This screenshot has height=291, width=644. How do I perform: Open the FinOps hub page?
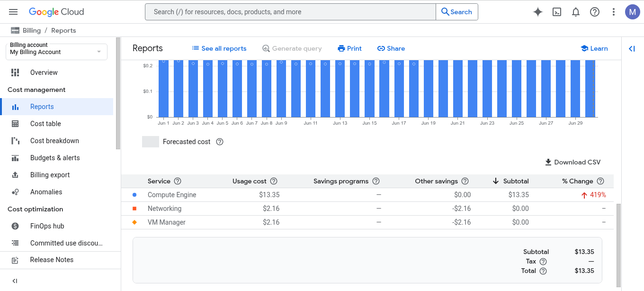pos(47,226)
